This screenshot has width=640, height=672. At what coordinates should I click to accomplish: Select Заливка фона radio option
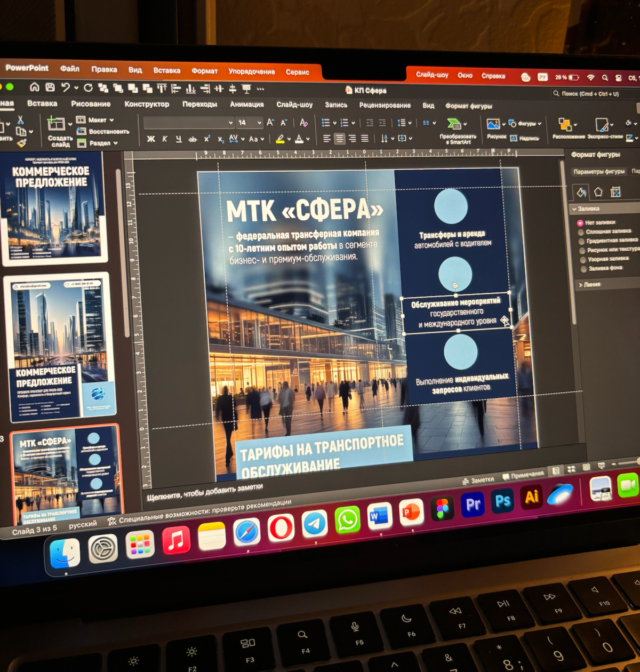[x=583, y=269]
